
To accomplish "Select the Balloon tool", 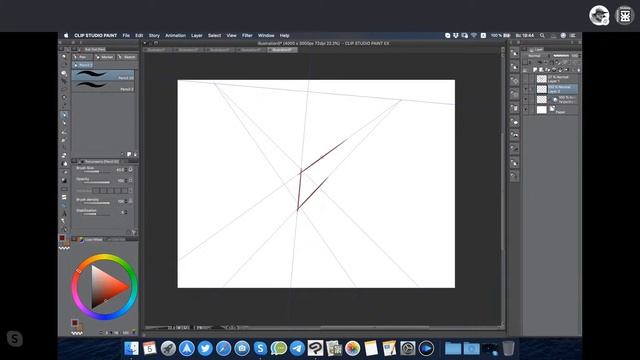I will coord(64,221).
